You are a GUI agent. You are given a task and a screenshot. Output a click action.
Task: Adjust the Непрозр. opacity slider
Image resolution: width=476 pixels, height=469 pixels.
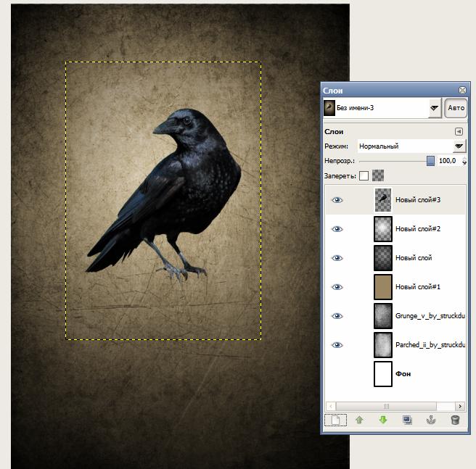click(x=396, y=161)
